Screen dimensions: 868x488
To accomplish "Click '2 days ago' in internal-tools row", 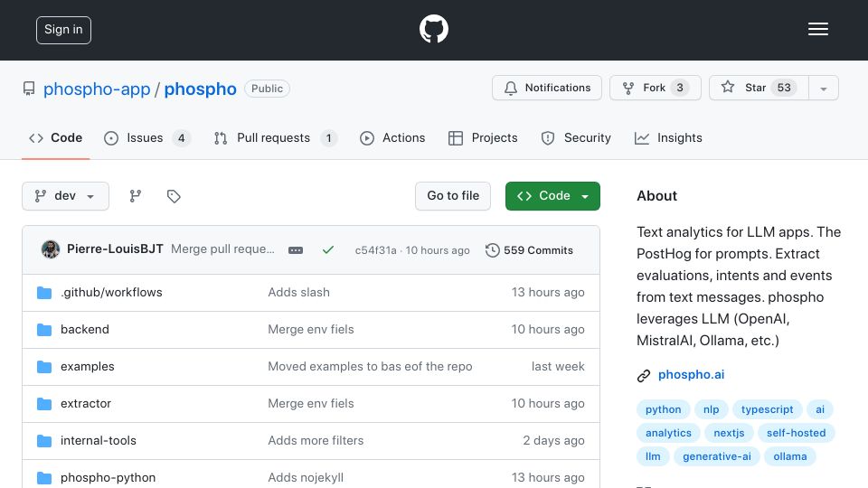I will (553, 440).
